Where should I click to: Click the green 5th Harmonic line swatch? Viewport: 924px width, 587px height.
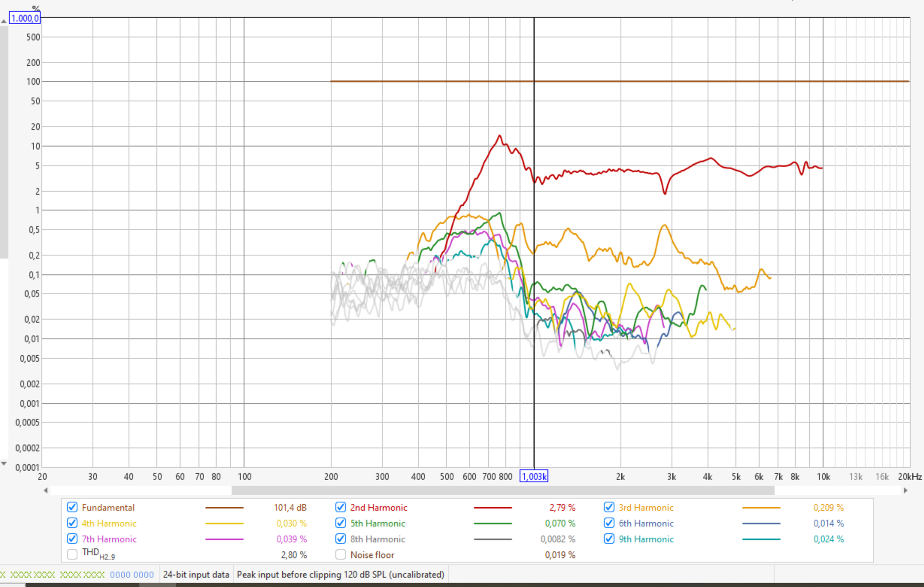492,523
